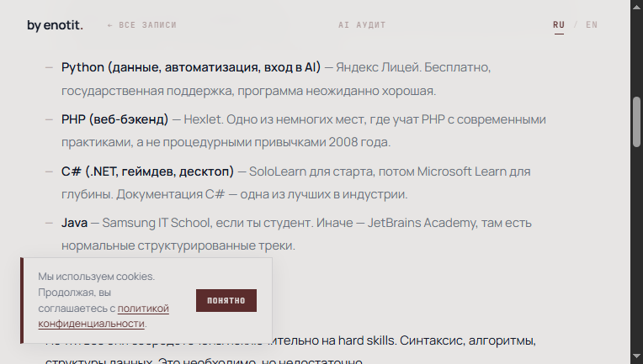The image size is (643, 364).
Task: Switch language to RU
Action: (559, 25)
